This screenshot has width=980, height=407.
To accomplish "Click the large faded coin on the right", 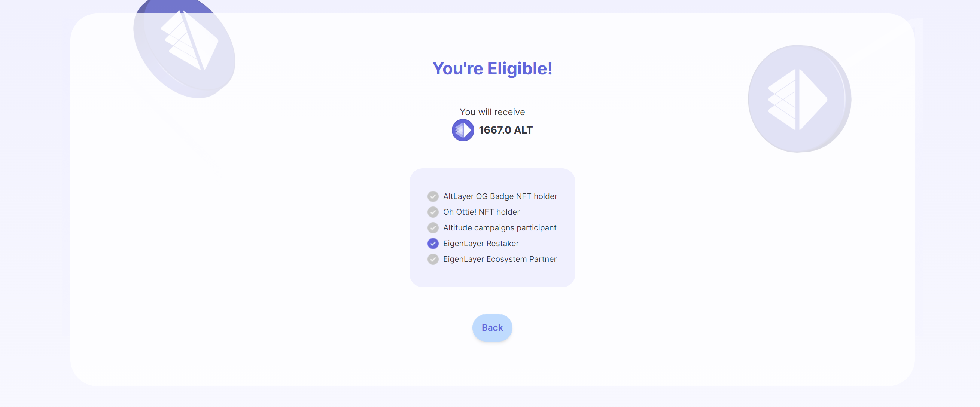I will pyautogui.click(x=799, y=99).
